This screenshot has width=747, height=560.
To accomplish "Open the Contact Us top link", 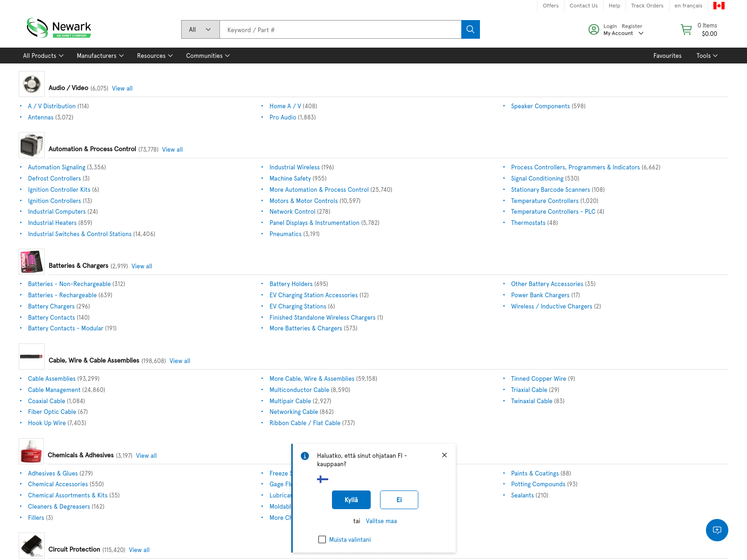I will click(584, 6).
